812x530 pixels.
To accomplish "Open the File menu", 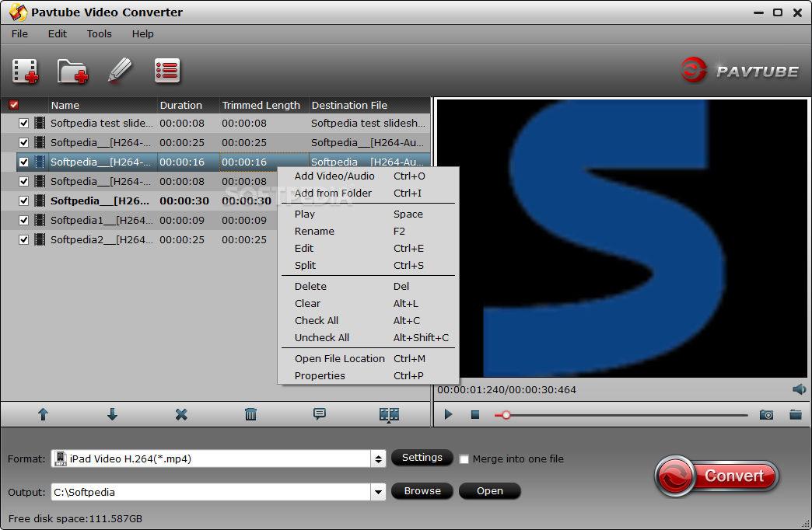I will 19,33.
